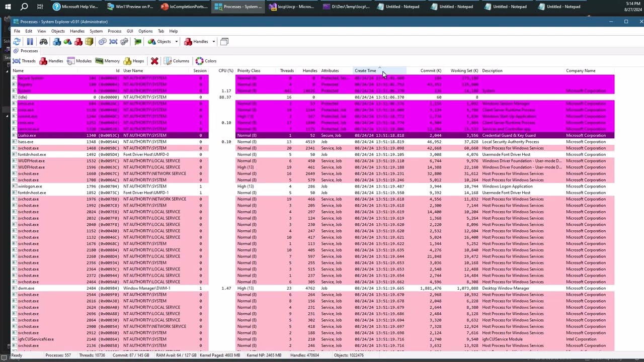
Task: Open the System menu
Action: coord(96,31)
